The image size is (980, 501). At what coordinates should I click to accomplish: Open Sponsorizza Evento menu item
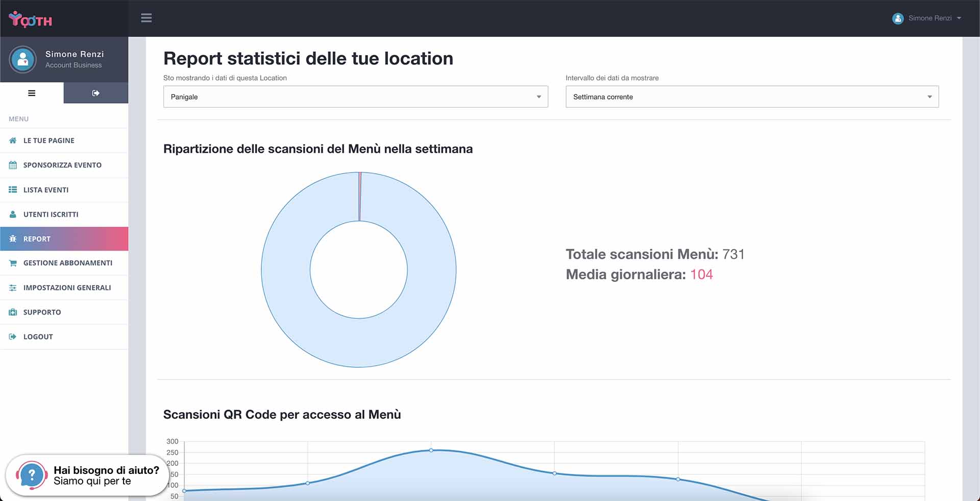(x=64, y=165)
